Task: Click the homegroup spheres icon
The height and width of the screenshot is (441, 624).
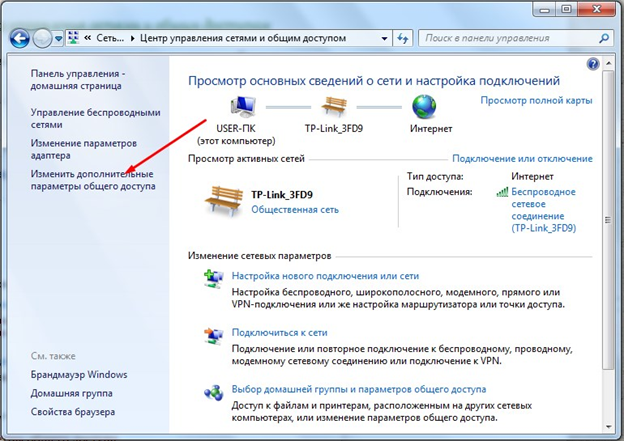Action: pos(214,393)
